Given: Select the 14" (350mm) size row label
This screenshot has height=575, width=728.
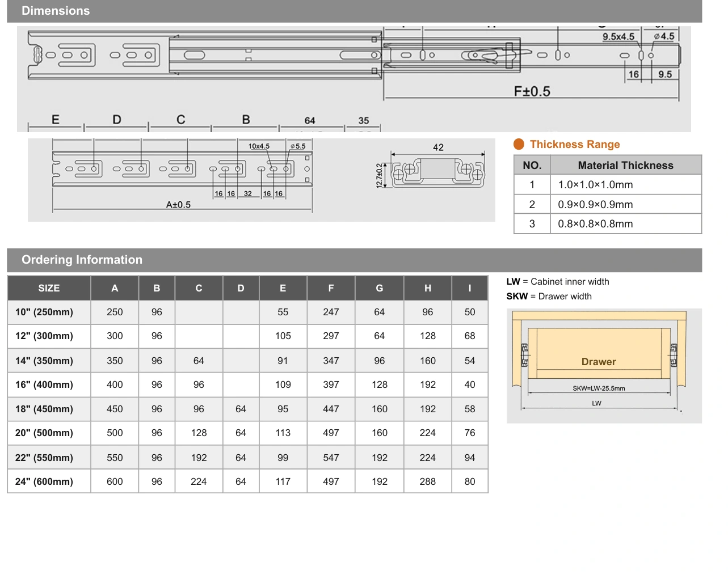Looking at the screenshot, I should (x=44, y=361).
